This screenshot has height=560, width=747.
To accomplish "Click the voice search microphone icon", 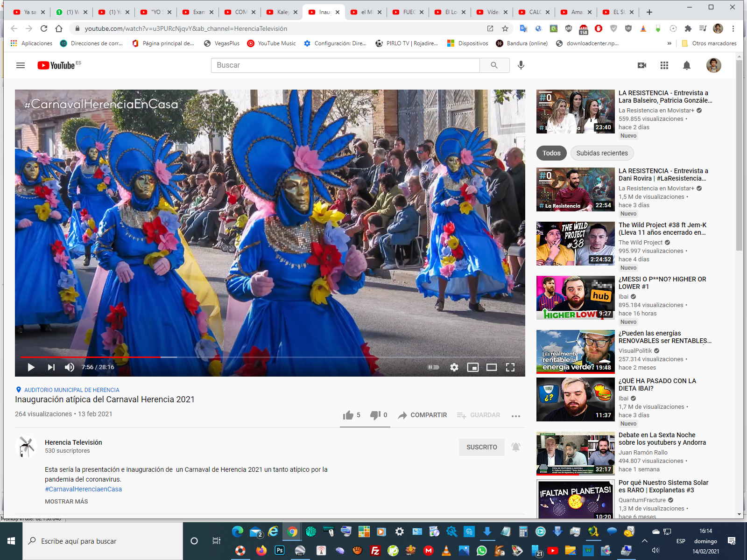I will [x=521, y=65].
